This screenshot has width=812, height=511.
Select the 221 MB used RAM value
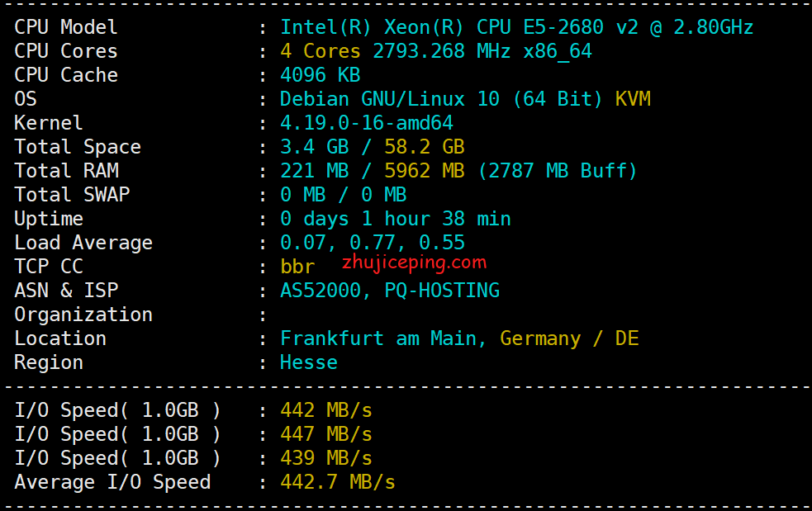click(x=315, y=171)
